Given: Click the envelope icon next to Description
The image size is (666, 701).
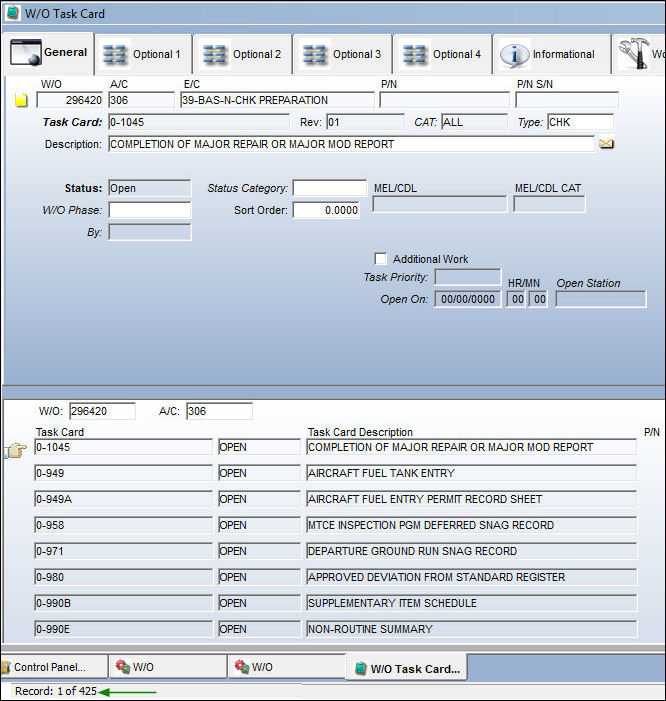Looking at the screenshot, I should pos(607,144).
